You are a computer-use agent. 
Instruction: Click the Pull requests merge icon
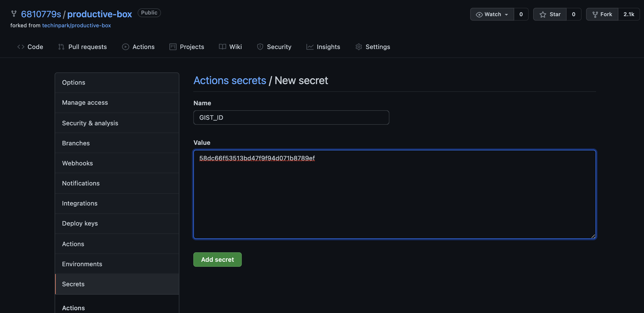(61, 47)
